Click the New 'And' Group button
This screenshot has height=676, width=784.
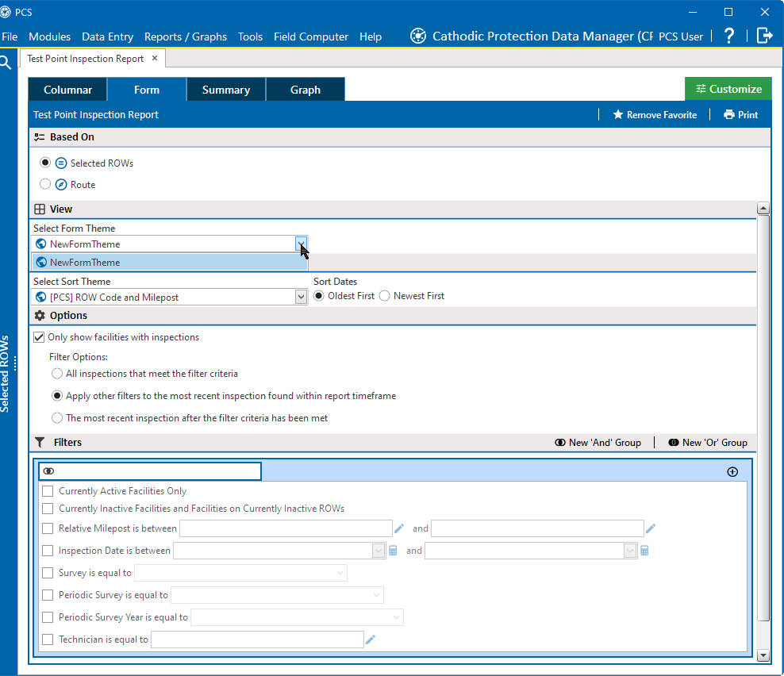coord(598,442)
